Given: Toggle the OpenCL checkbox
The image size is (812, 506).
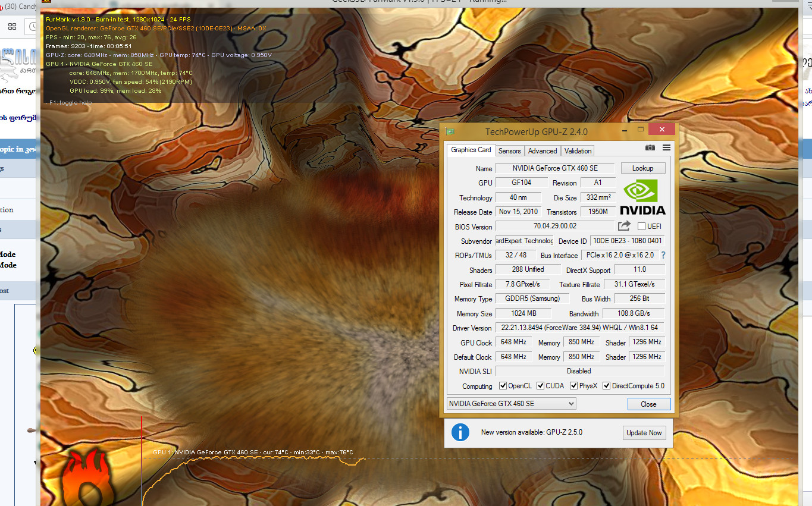Looking at the screenshot, I should pos(503,386).
